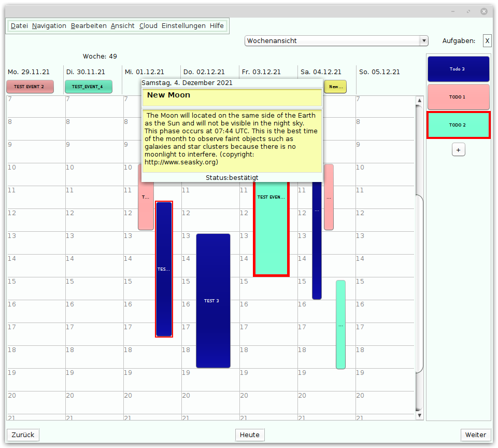Open the Cloud menu
The height and width of the screenshot is (448, 498).
tap(148, 26)
